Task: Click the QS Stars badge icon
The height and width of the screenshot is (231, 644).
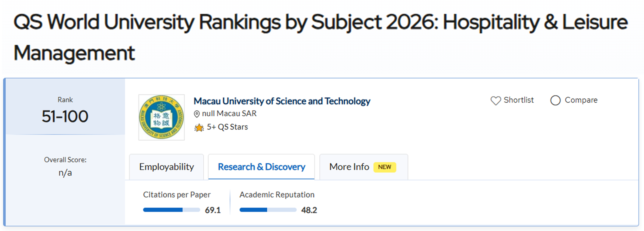Action: coord(199,127)
